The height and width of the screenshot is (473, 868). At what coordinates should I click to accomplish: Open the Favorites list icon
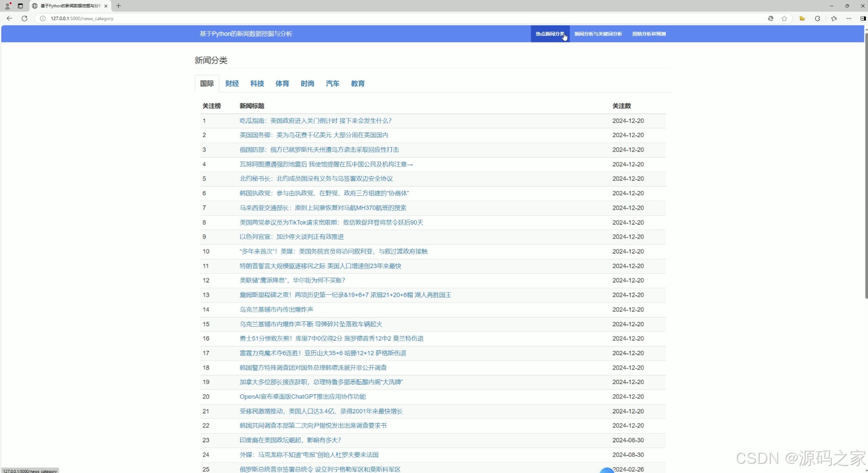point(833,18)
